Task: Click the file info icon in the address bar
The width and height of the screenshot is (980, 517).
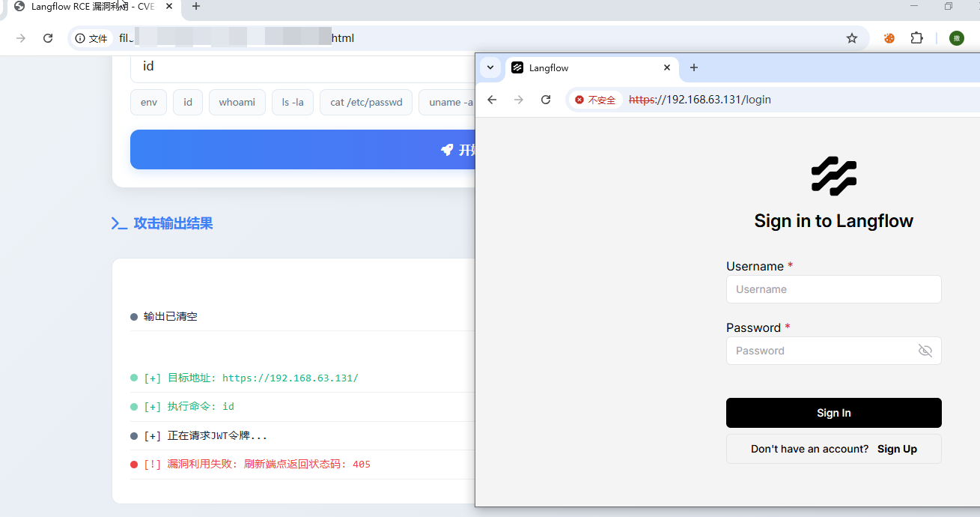Action: (x=91, y=38)
